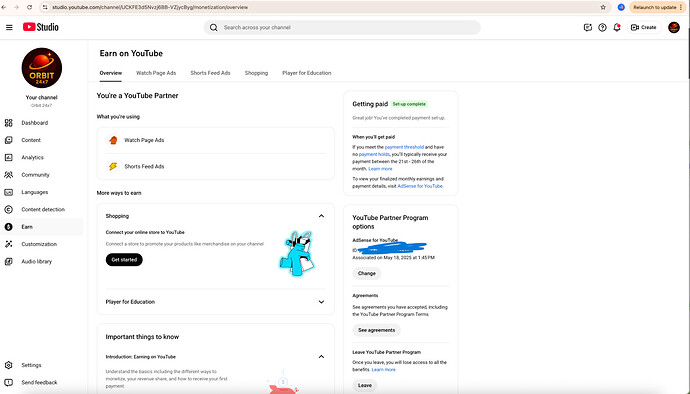The image size is (690, 394).
Task: Go back with browser back arrow
Action: (4, 7)
